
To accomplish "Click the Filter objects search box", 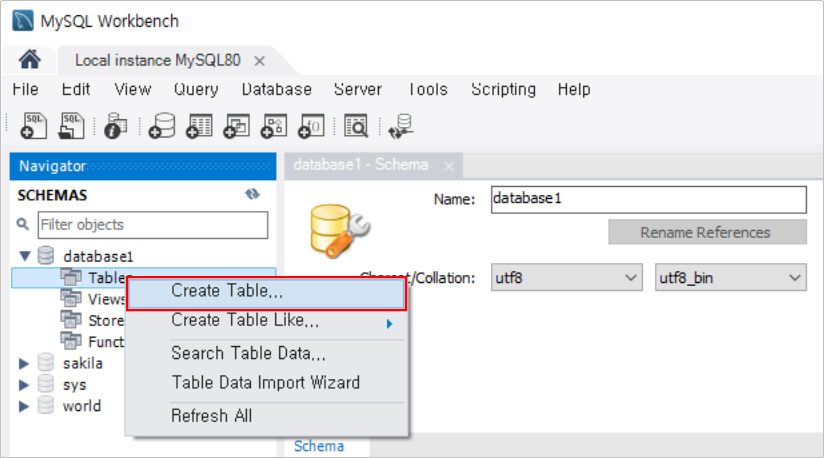I will (152, 225).
